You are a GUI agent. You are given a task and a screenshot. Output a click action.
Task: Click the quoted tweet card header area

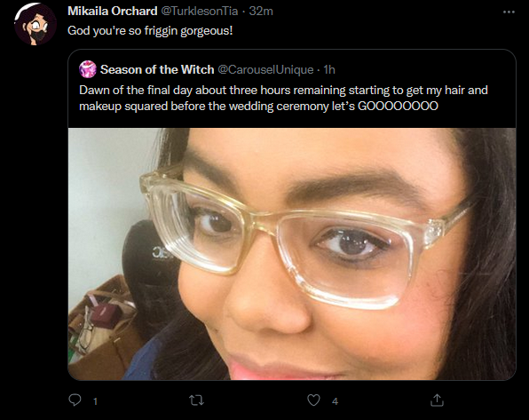pos(292,69)
